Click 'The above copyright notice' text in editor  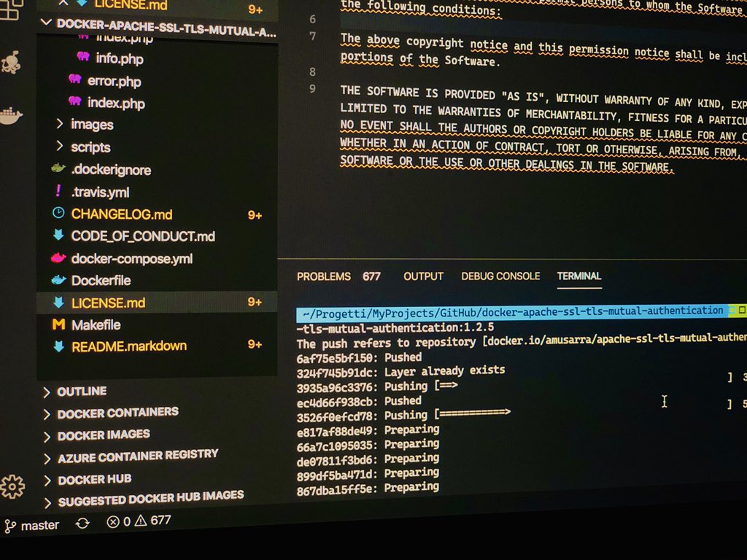point(403,41)
